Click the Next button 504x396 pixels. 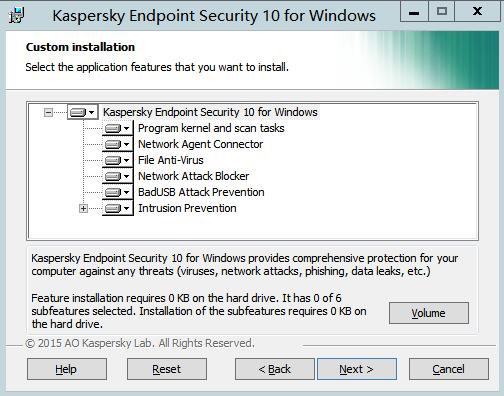[x=357, y=369]
